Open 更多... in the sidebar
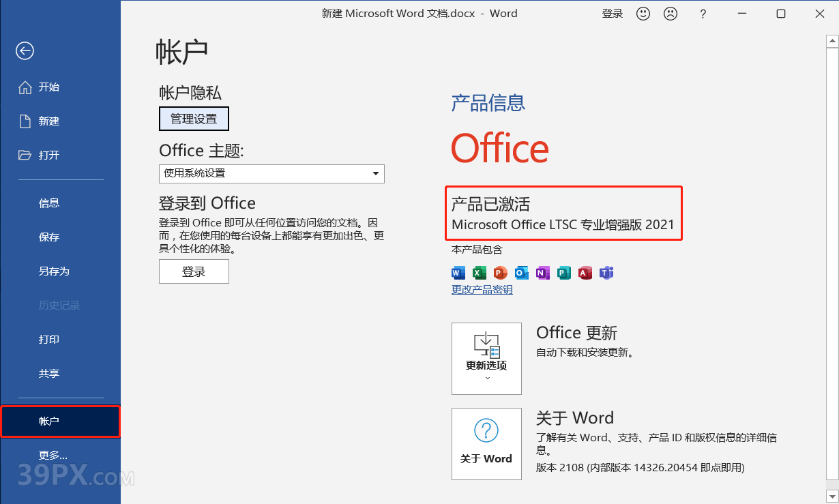The height and width of the screenshot is (504, 839). (60, 456)
